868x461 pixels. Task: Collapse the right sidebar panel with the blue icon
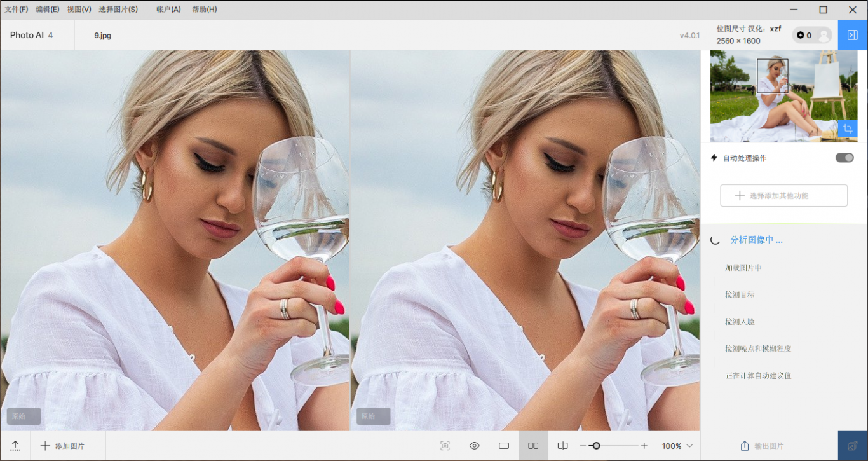853,35
